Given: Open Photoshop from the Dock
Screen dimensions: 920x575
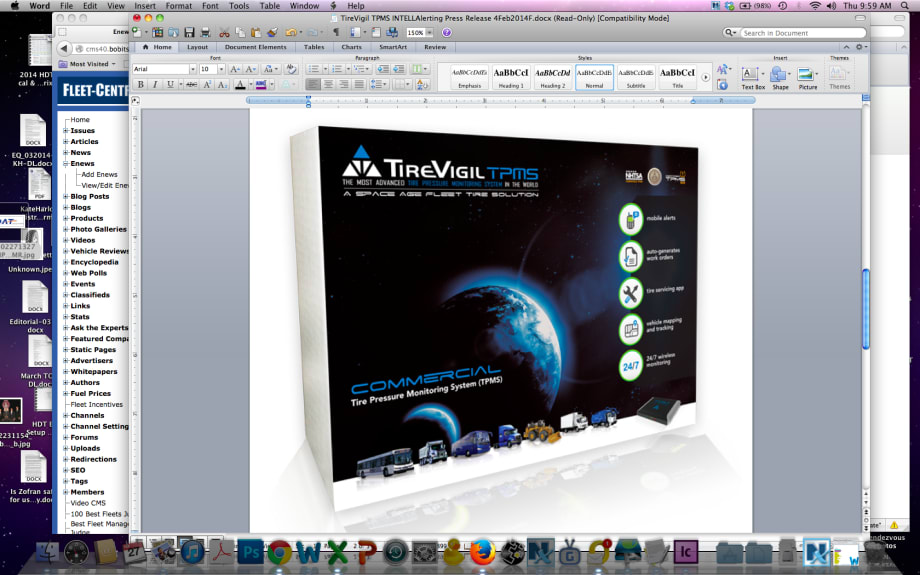Looking at the screenshot, I should coord(251,551).
